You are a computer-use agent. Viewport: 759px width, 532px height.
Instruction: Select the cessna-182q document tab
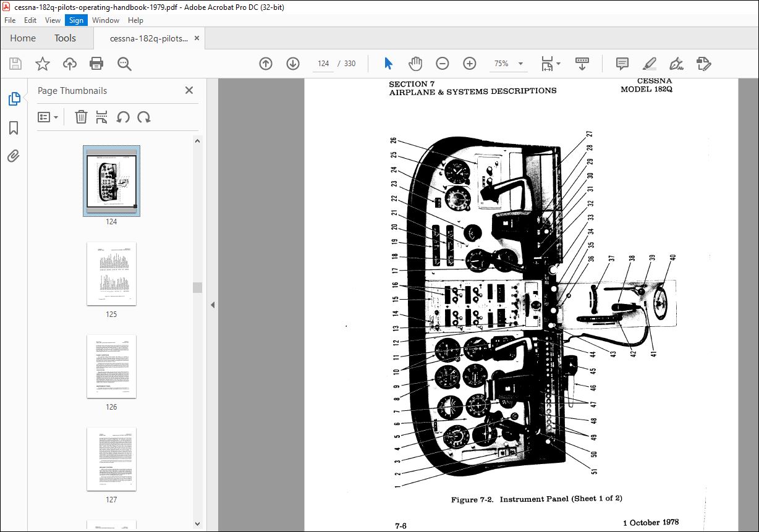[148, 38]
